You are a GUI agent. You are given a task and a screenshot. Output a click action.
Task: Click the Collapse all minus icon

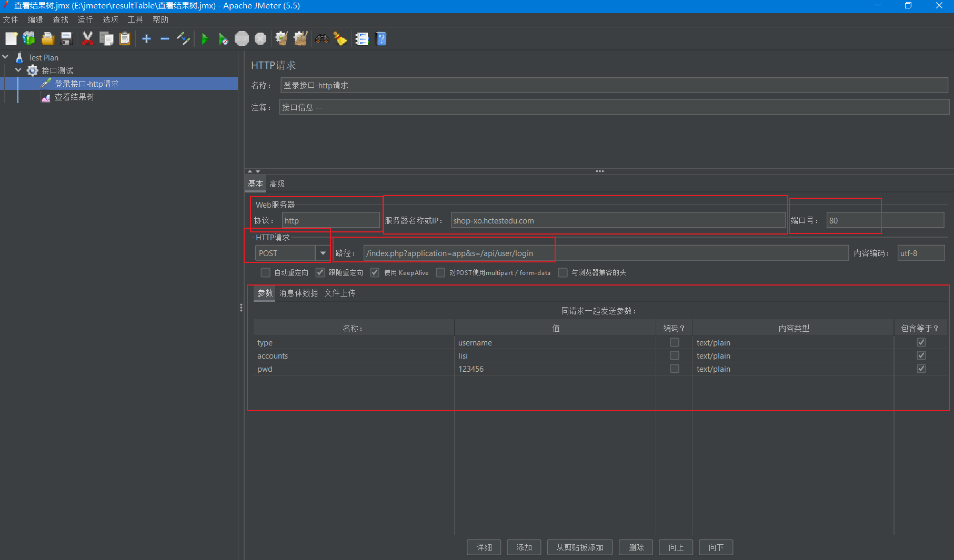pos(165,38)
